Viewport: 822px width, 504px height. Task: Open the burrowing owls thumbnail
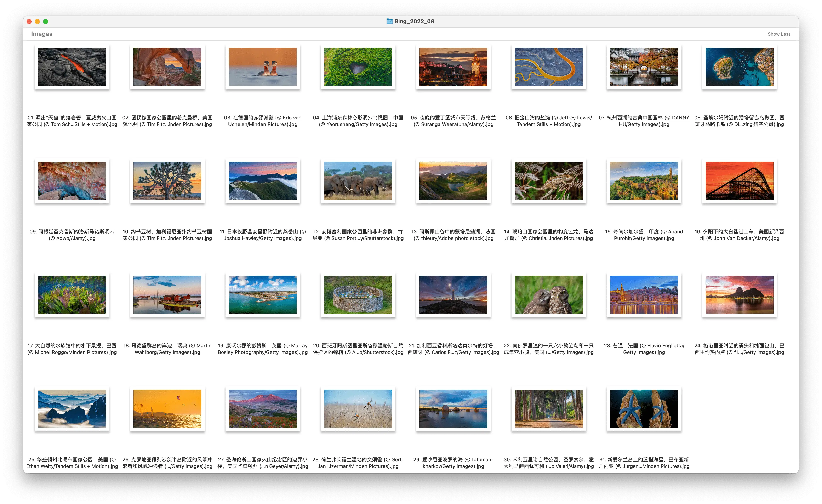[x=548, y=294]
